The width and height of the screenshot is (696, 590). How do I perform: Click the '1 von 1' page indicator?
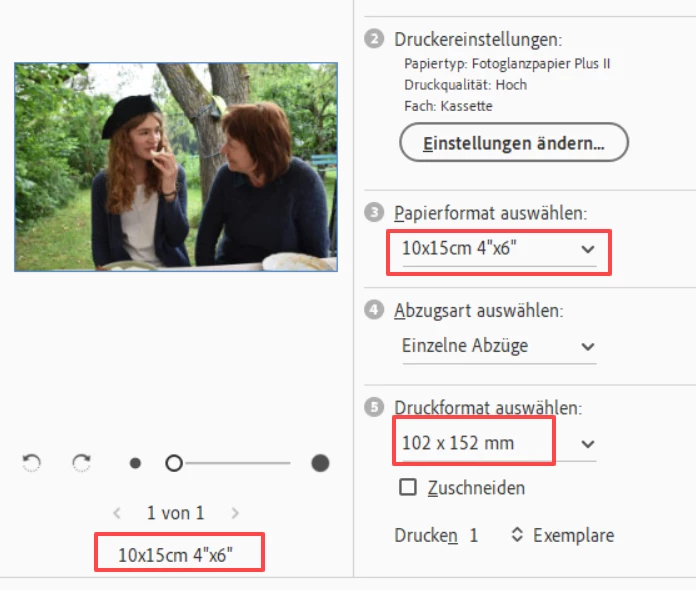(175, 513)
